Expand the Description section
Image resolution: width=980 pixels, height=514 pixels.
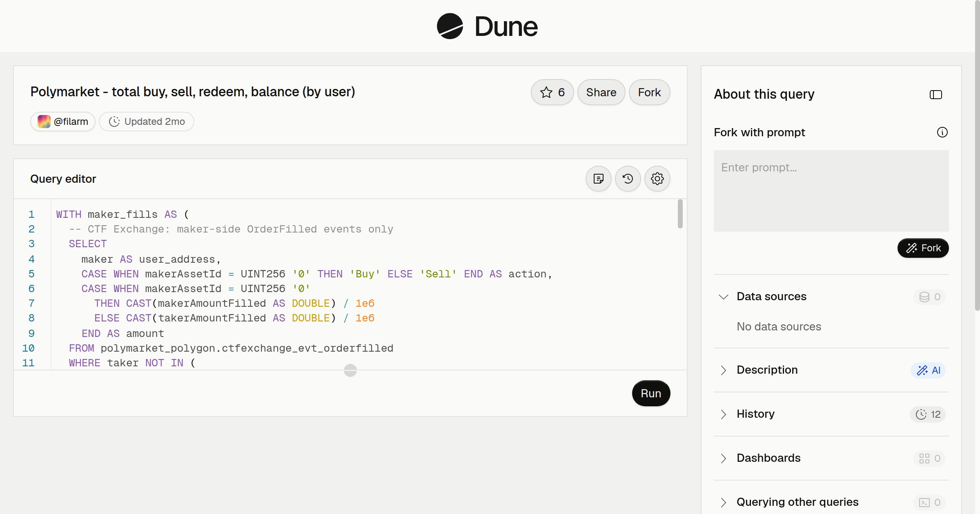coord(723,370)
